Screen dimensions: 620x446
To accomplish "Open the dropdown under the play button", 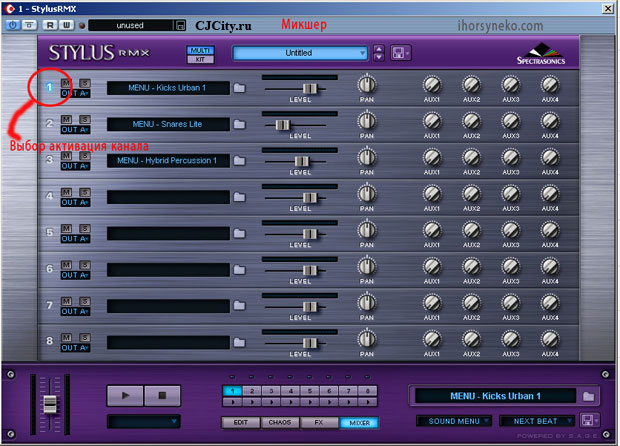I will pos(144,421).
